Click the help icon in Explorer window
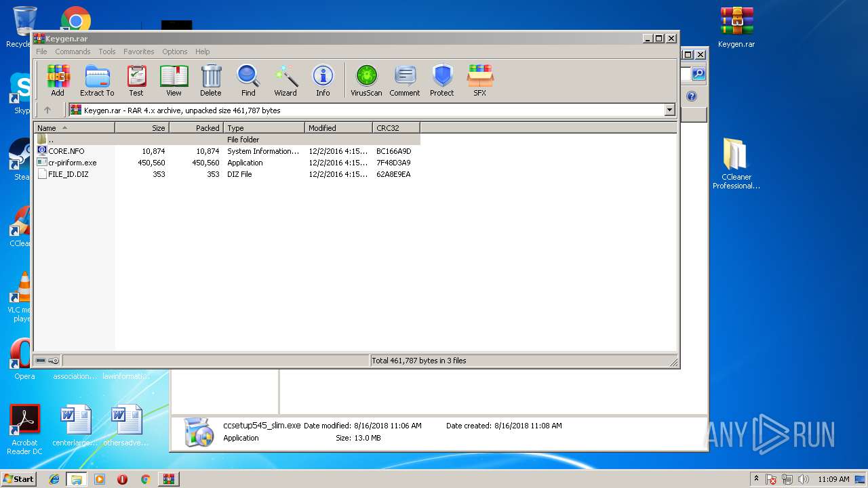This screenshot has height=488, width=868. [x=692, y=96]
